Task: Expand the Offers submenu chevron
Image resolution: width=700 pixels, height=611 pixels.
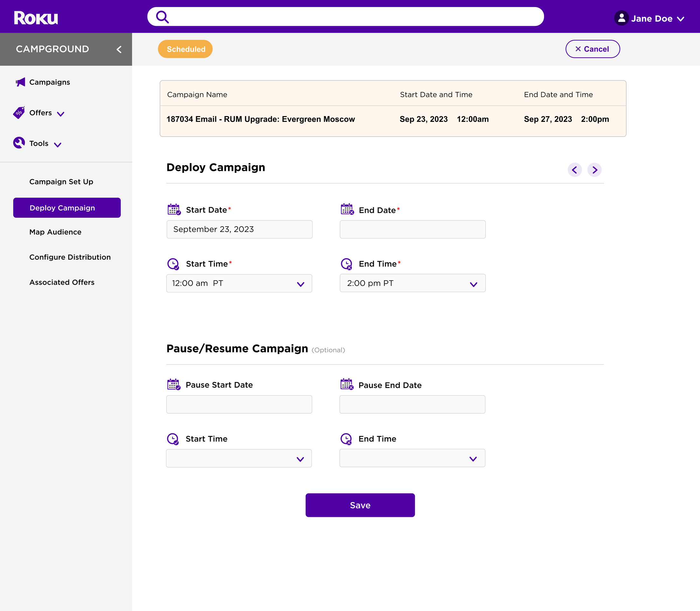Action: click(61, 114)
